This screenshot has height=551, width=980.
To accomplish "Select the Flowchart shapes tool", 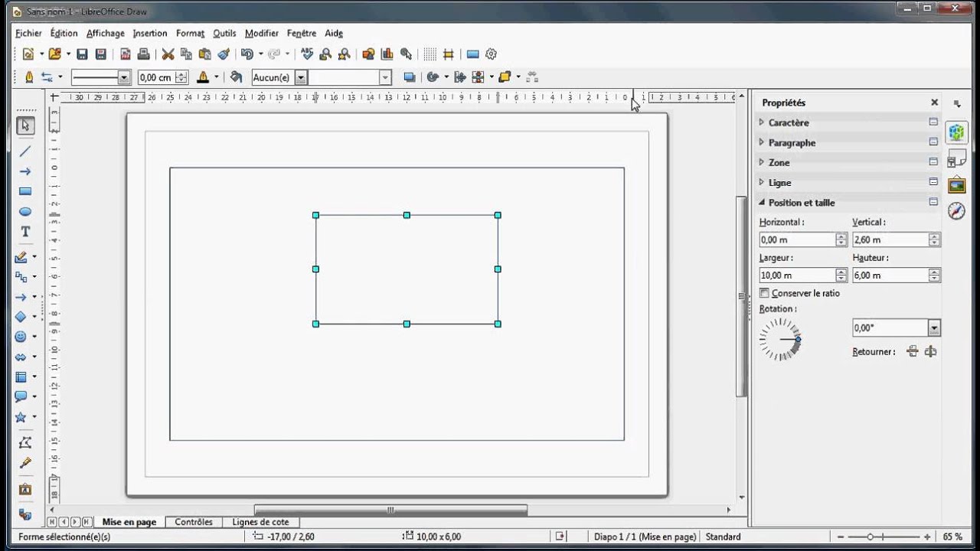I will [21, 377].
